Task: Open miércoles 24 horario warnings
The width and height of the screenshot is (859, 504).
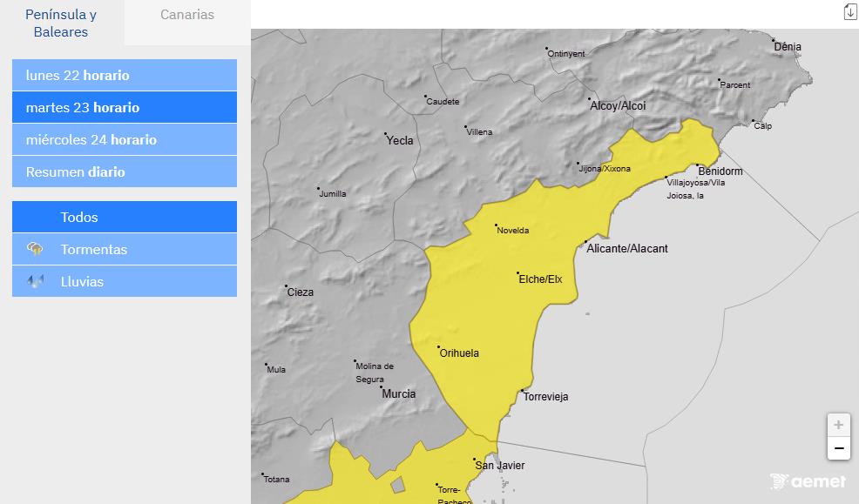Action: click(125, 140)
